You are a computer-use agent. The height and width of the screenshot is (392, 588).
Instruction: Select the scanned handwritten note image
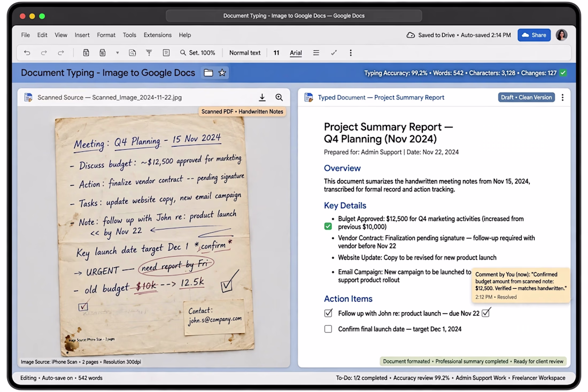(154, 236)
